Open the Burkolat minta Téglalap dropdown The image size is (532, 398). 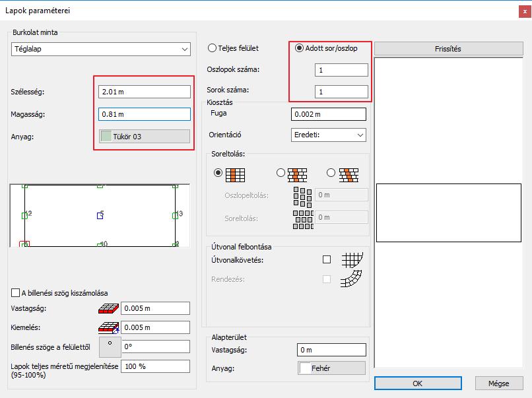101,49
